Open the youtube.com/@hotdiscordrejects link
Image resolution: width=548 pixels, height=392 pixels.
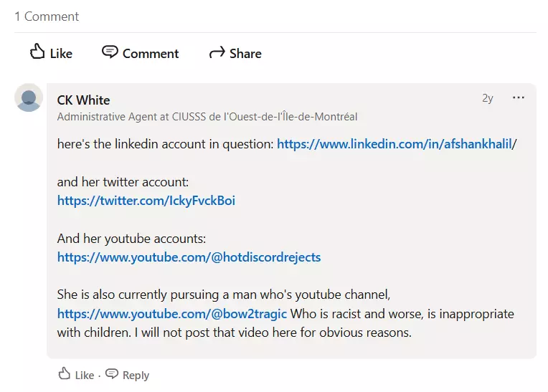[x=189, y=257]
